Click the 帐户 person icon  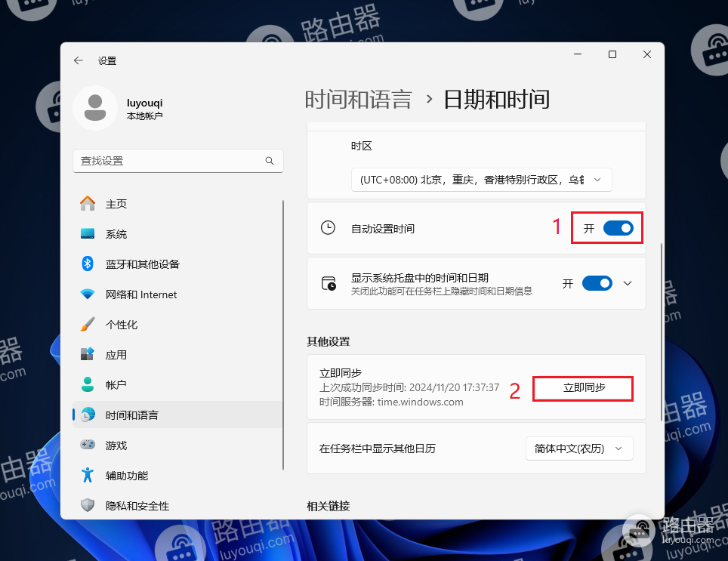point(88,384)
